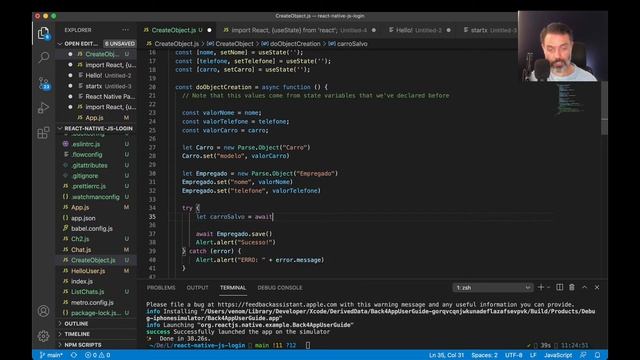Click the main branch indicator in status bar

pos(51,355)
